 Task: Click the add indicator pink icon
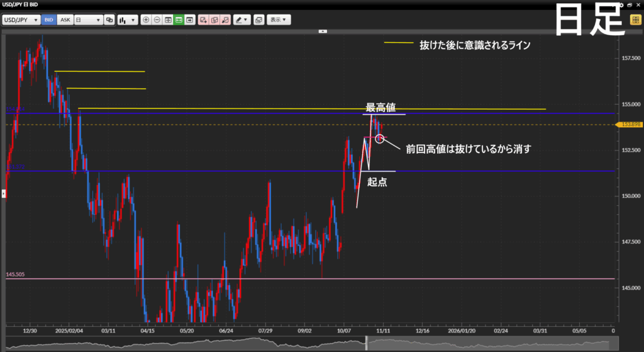click(203, 20)
